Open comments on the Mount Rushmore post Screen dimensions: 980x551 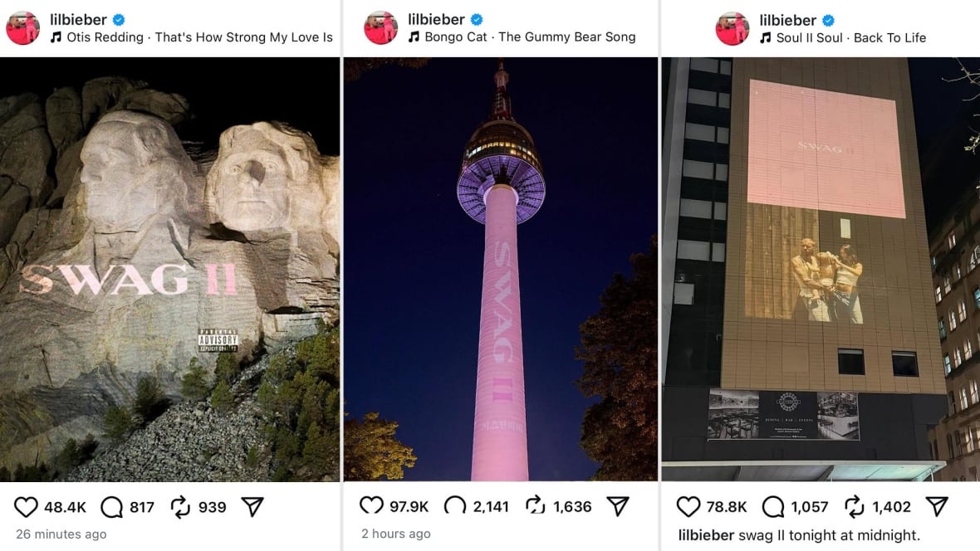click(112, 507)
